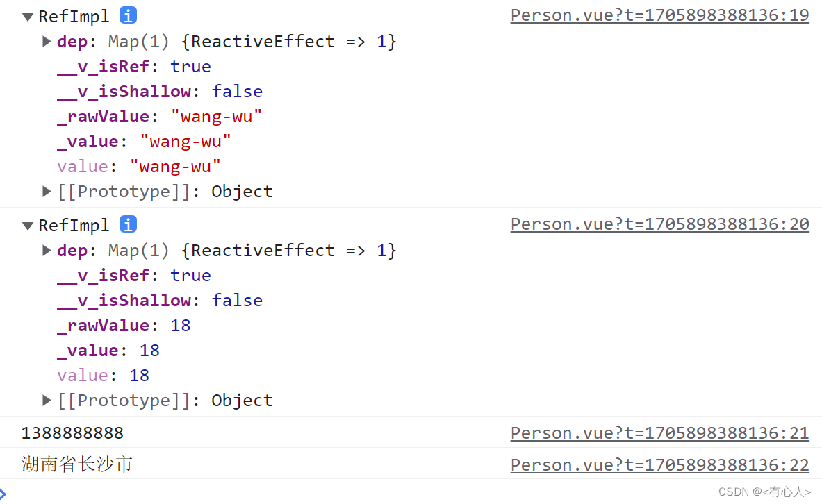Screen dimensions: 822x504
Task: Expand [[Prototype]] of the second RefImpl
Action: [46, 400]
